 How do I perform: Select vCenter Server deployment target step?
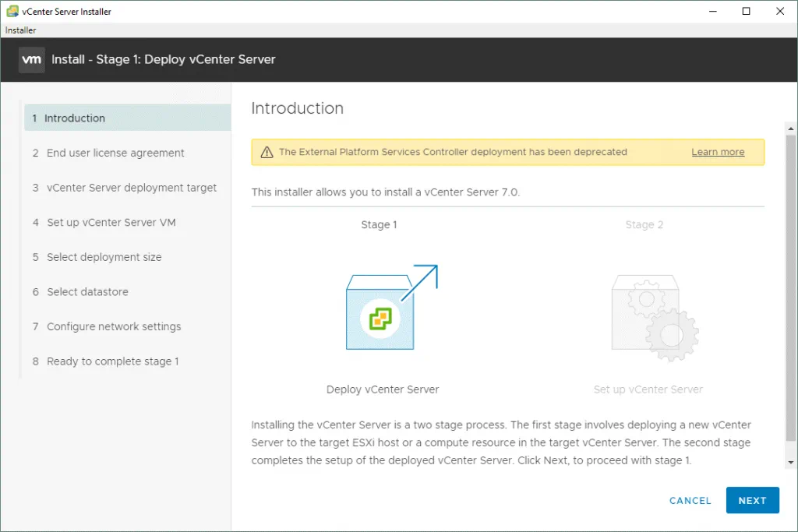[x=132, y=188]
